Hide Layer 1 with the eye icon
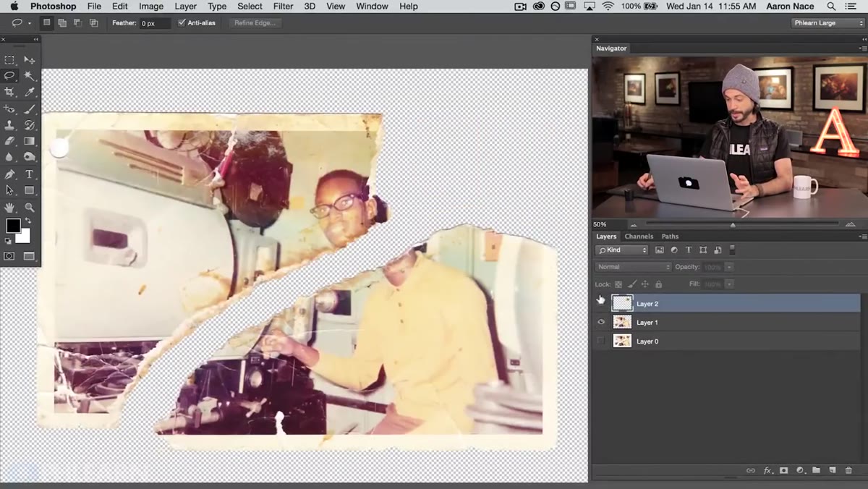 click(600, 322)
